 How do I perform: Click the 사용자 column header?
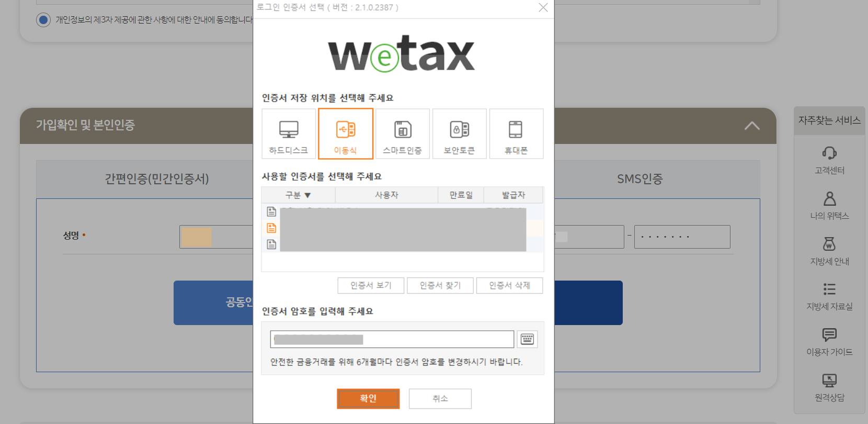tap(386, 195)
